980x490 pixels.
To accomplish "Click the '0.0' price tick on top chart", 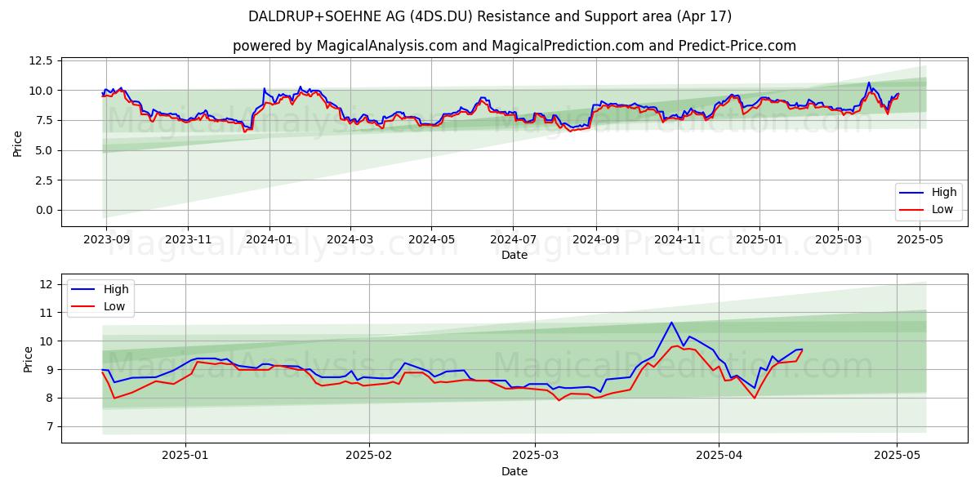I will (45, 210).
